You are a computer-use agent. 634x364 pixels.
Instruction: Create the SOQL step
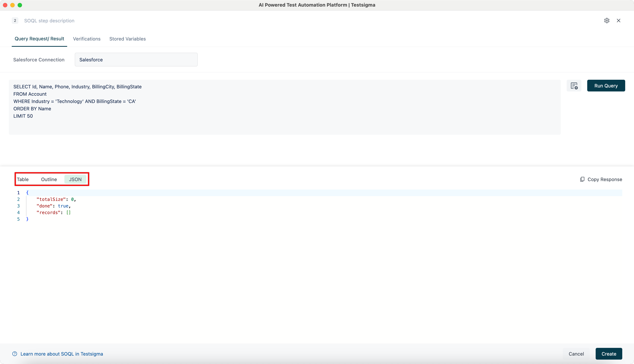pyautogui.click(x=609, y=354)
